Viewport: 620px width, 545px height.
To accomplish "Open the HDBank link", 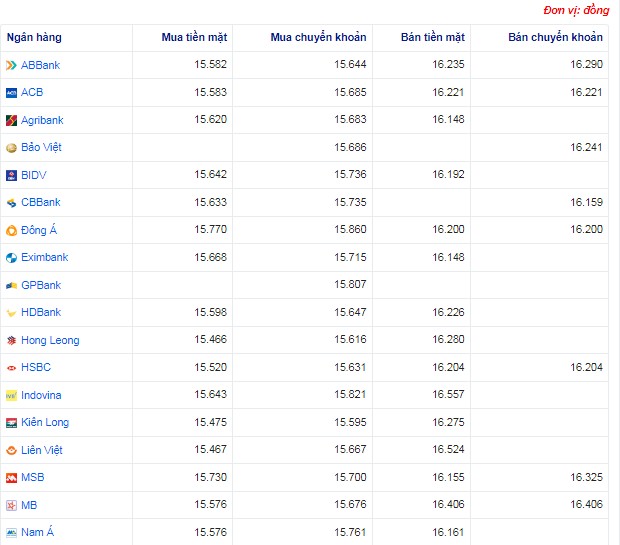I will tap(40, 313).
